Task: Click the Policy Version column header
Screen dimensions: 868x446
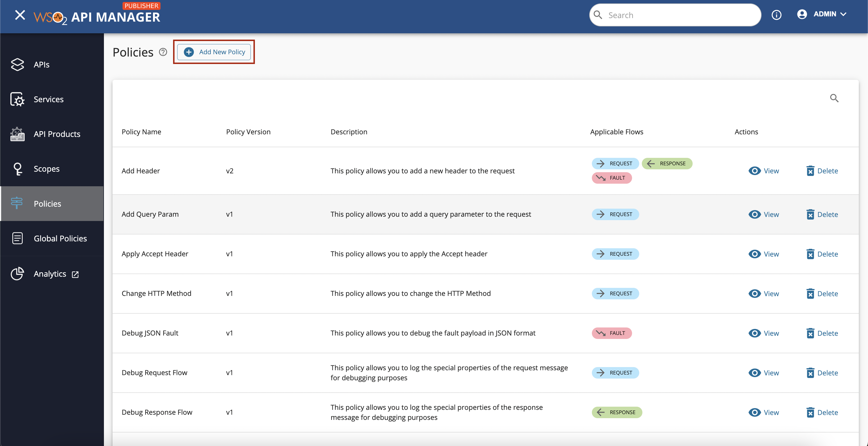Action: 248,132
